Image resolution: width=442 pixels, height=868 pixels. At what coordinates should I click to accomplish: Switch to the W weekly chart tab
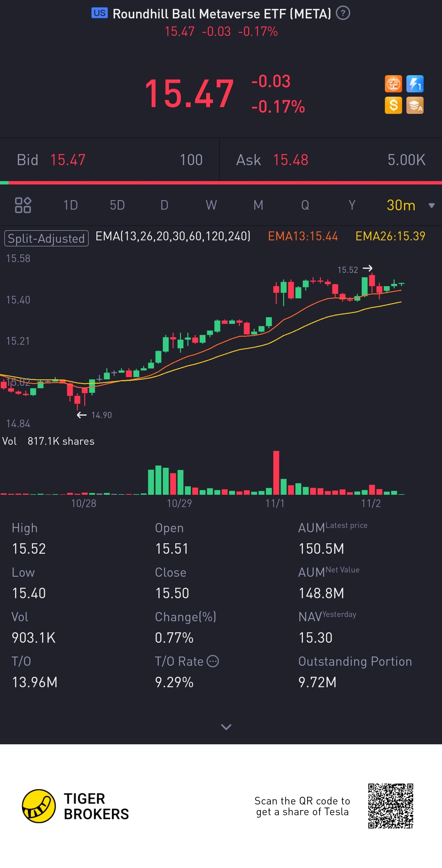pos(211,205)
